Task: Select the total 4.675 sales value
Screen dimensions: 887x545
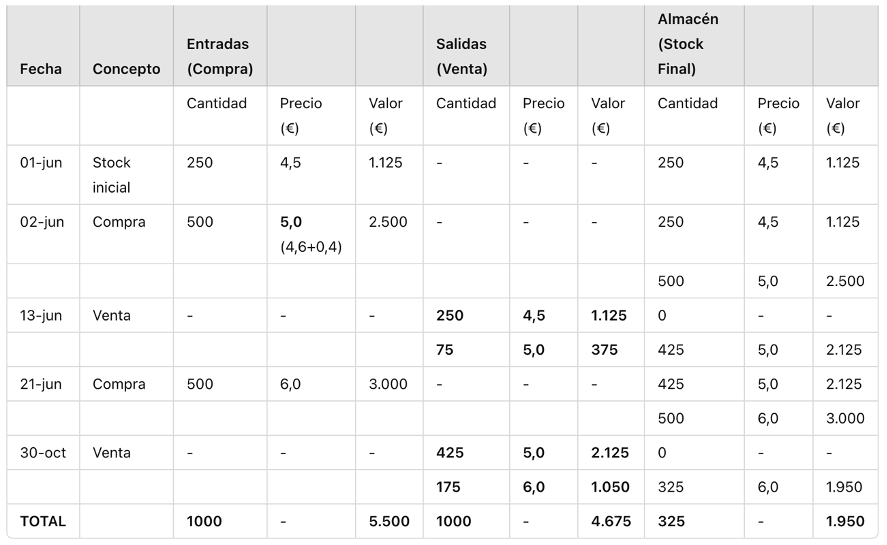Action: (x=611, y=521)
